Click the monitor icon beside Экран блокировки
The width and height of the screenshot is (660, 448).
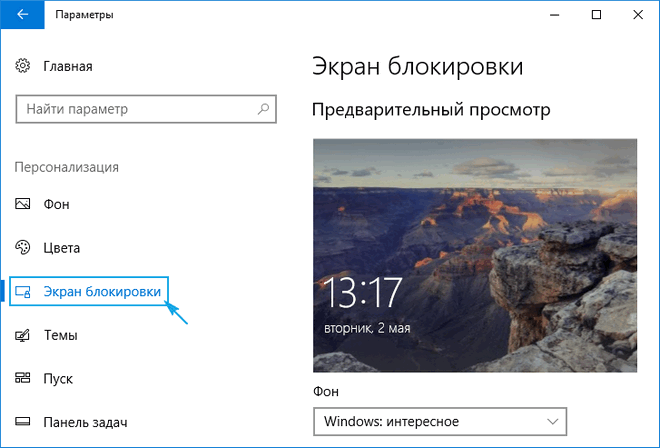23,291
